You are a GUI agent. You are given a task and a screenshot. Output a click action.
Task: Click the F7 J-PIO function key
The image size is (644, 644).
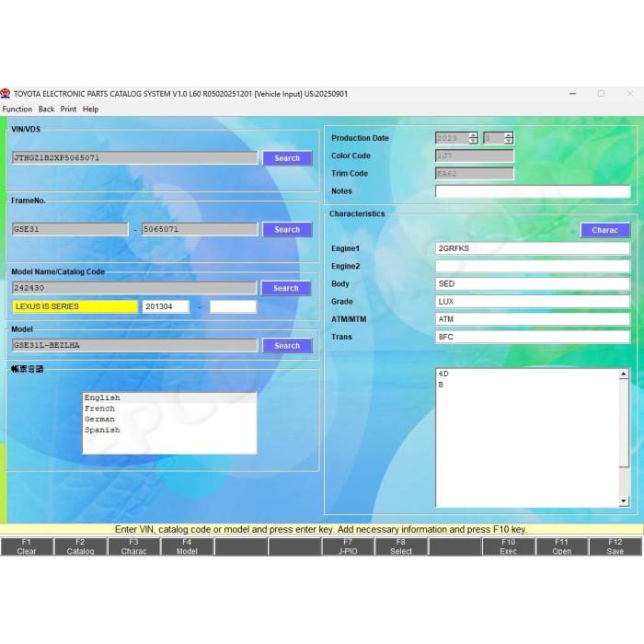(x=348, y=546)
